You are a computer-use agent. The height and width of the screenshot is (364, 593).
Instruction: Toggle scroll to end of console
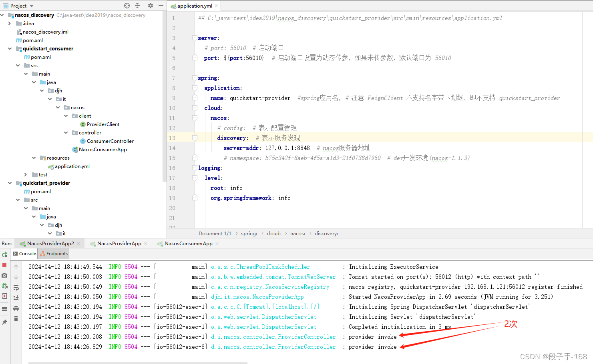(x=16, y=298)
